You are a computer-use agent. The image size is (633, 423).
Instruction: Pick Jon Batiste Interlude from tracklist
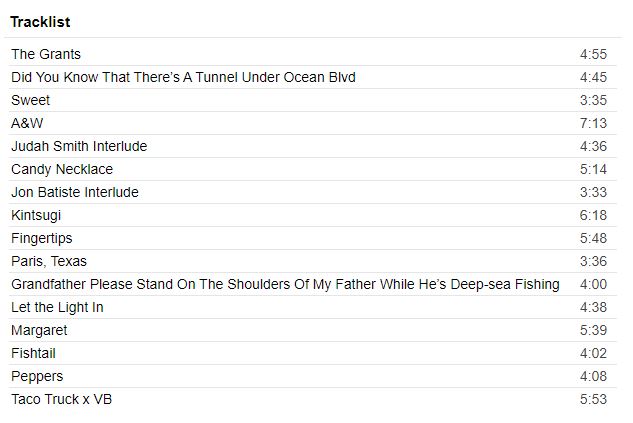[x=75, y=192]
